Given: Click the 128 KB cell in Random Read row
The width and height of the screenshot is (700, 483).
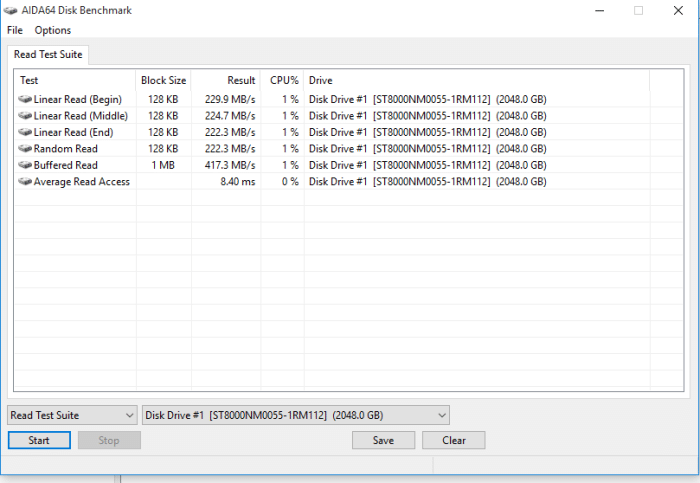Looking at the screenshot, I should [x=163, y=149].
